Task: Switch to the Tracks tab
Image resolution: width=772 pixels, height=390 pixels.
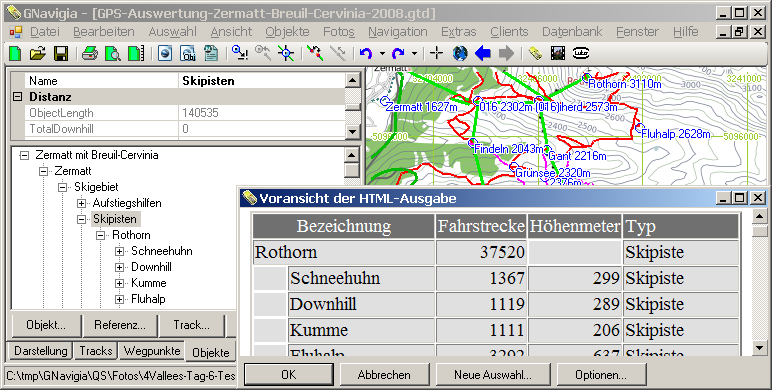Action: click(x=96, y=351)
